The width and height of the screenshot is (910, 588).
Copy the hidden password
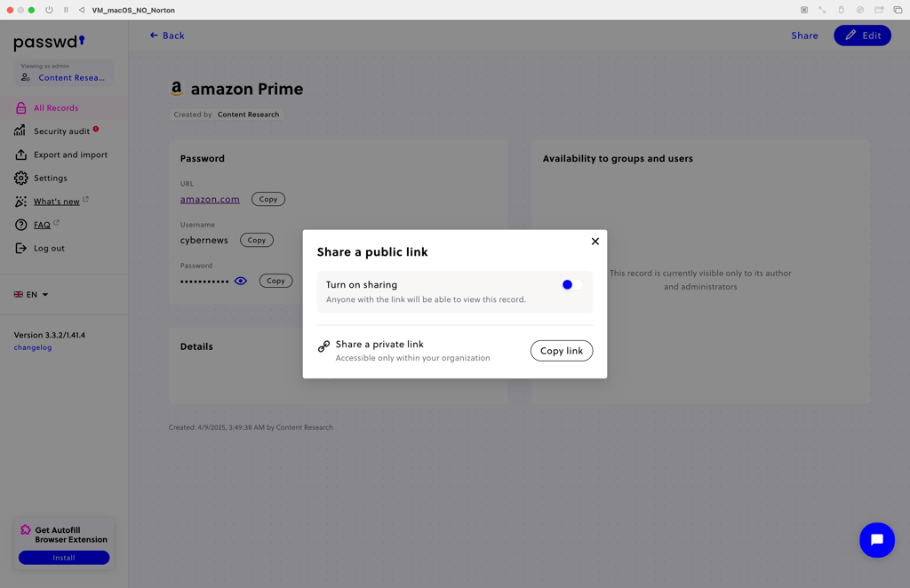pos(275,281)
